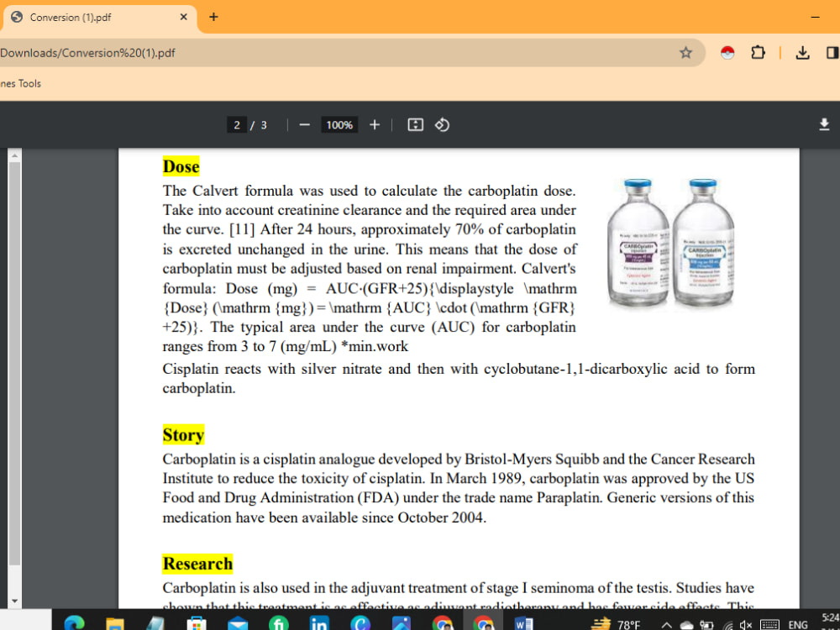Download the PDF from viewer toolbar

(824, 125)
